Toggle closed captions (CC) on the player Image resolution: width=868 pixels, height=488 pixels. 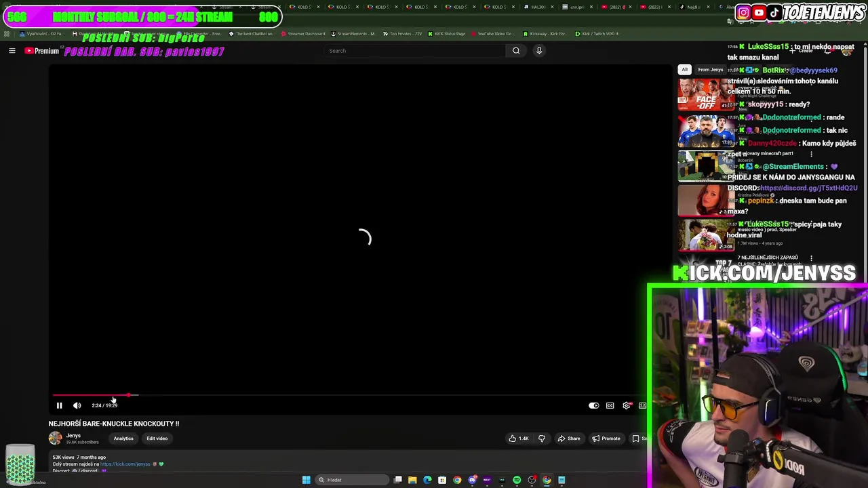pyautogui.click(x=610, y=405)
